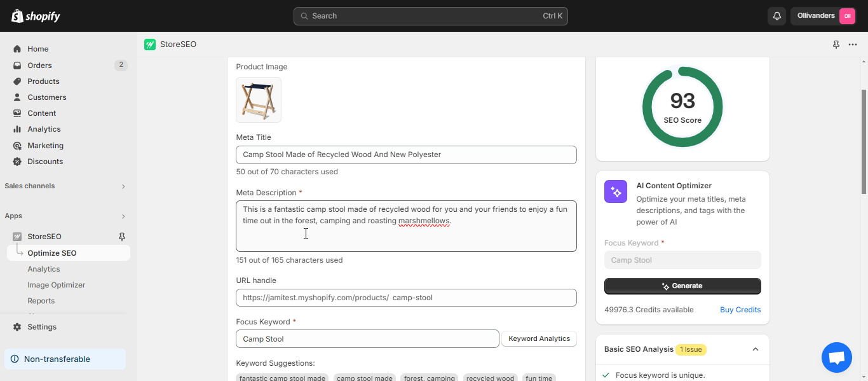The image size is (868, 381).
Task: Click the Ollivanders account avatar
Action: (x=847, y=16)
